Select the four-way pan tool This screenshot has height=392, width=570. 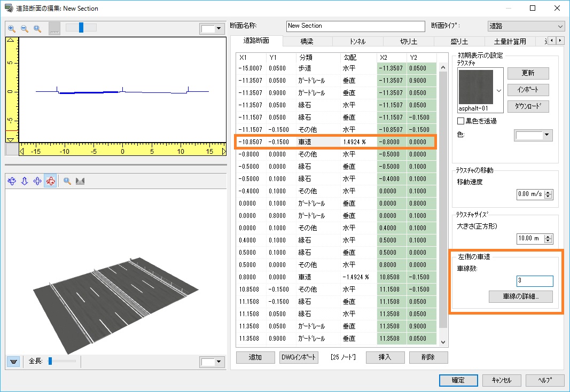[x=37, y=181]
